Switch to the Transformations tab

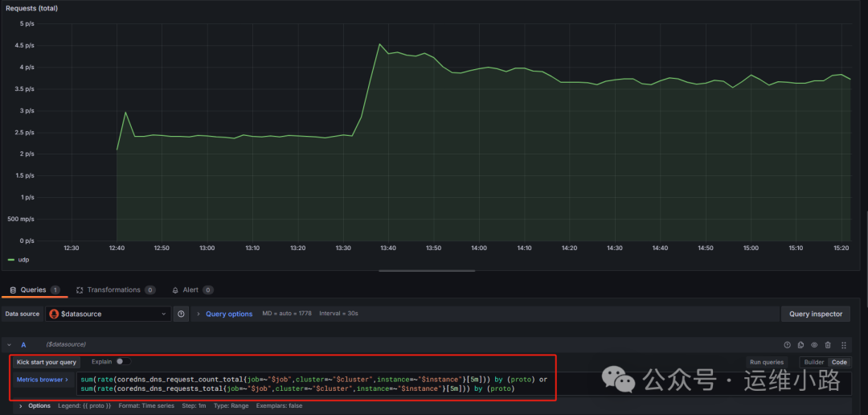[x=116, y=290]
